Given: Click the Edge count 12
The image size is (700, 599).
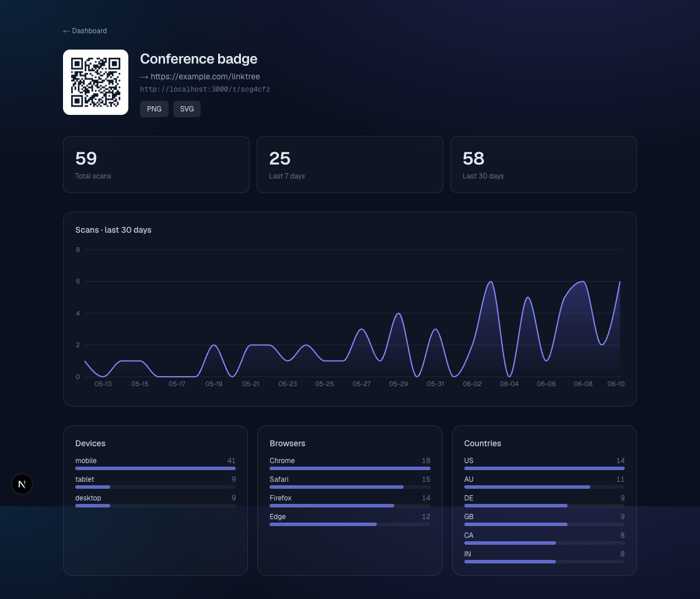Looking at the screenshot, I should tap(426, 517).
